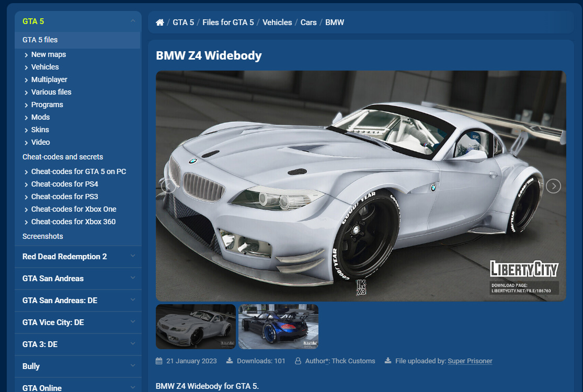
Task: Open Screenshots in sidebar
Action: [x=43, y=236]
